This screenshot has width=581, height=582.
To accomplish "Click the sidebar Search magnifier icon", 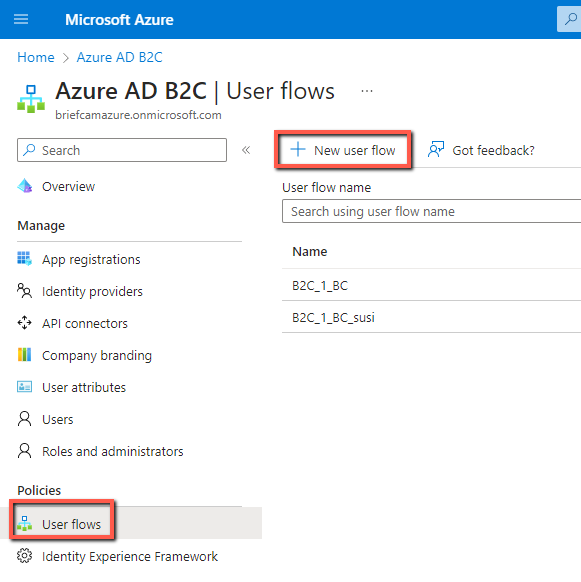I will pos(29,150).
